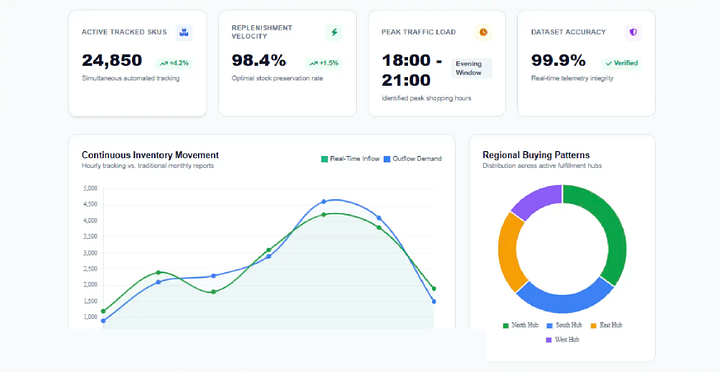Click the 18:00 - 21:00 value
Image resolution: width=720 pixels, height=372 pixels.
point(412,70)
